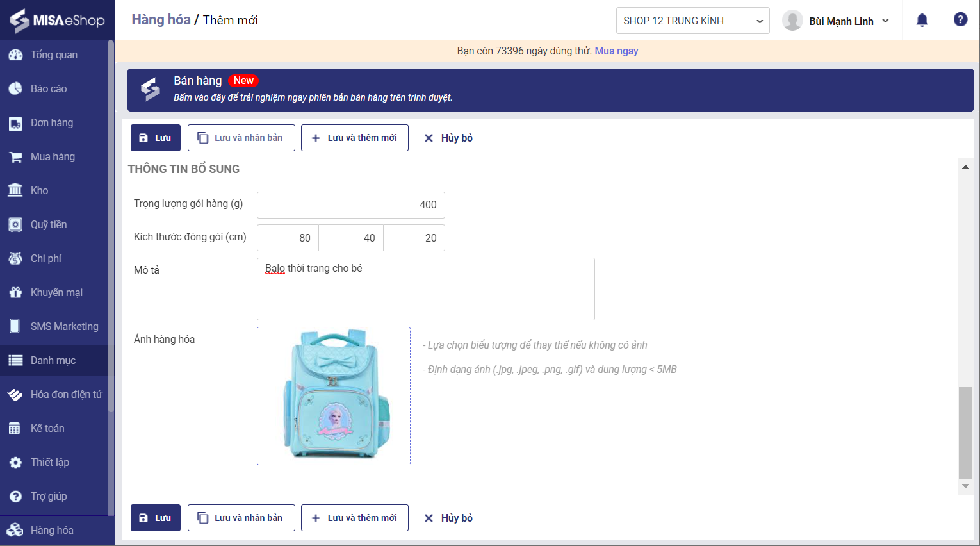Click the top Lưu button
The width and height of the screenshot is (980, 546).
pos(156,138)
